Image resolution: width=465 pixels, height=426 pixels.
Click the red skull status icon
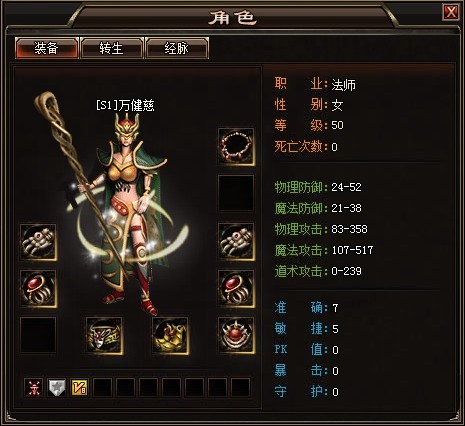coord(34,387)
